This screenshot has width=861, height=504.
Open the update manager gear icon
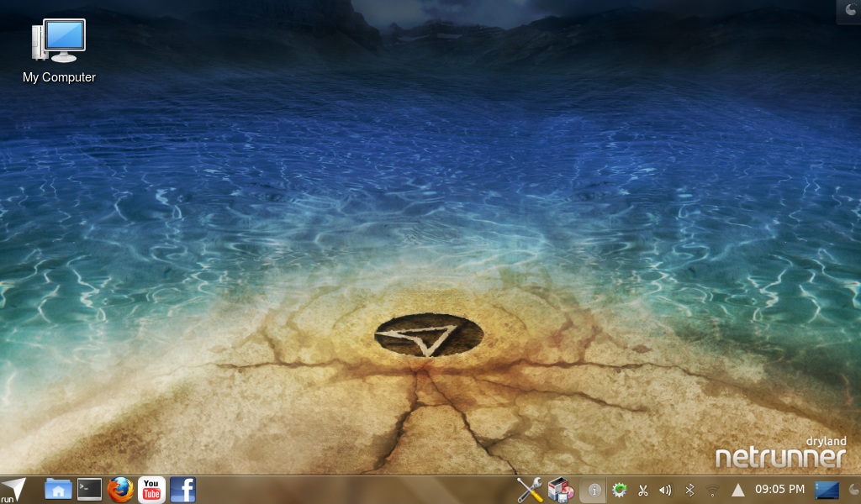pyautogui.click(x=620, y=490)
